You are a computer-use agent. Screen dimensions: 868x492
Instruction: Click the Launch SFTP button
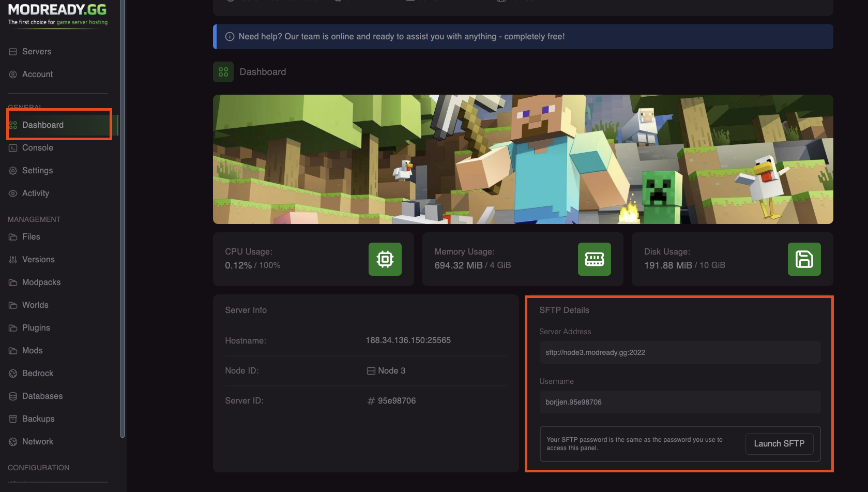click(x=779, y=443)
